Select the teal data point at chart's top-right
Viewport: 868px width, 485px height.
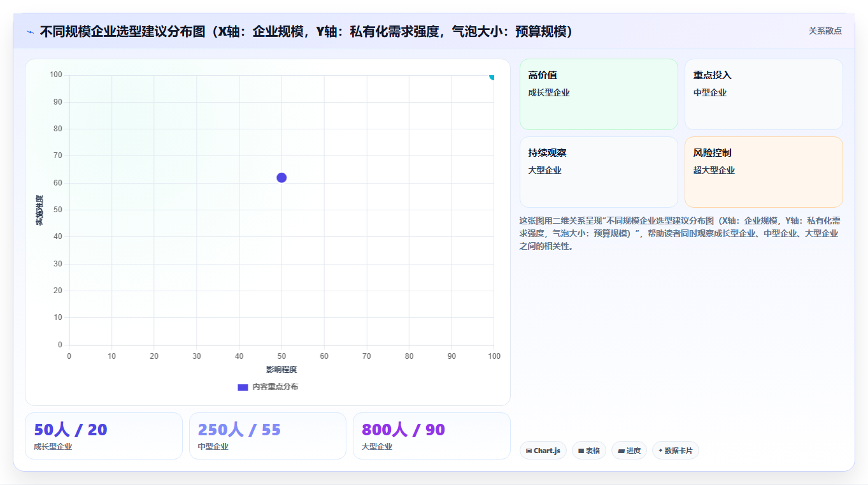[492, 76]
